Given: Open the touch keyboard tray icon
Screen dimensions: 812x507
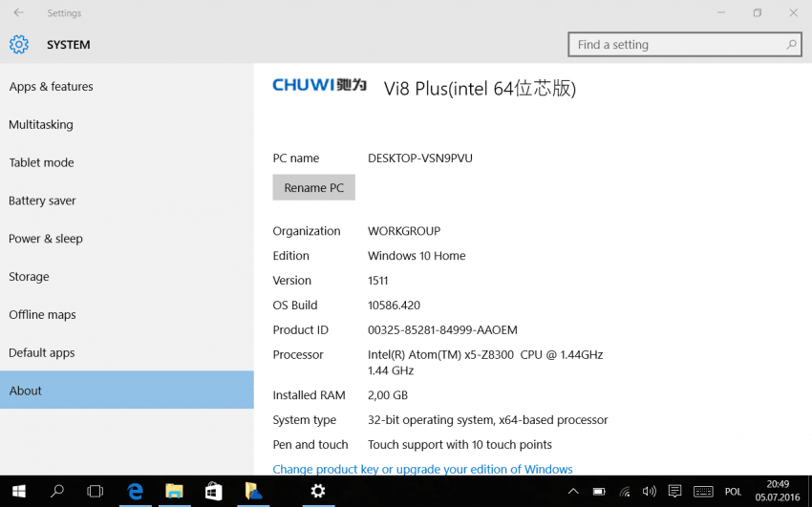Looking at the screenshot, I should point(703,492).
